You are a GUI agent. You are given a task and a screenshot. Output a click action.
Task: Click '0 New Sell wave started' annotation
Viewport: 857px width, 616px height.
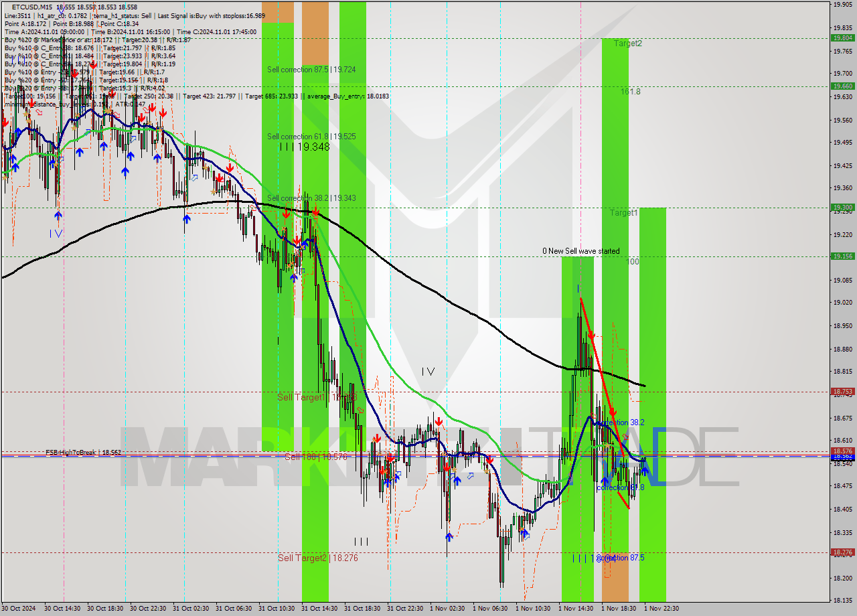(x=580, y=251)
